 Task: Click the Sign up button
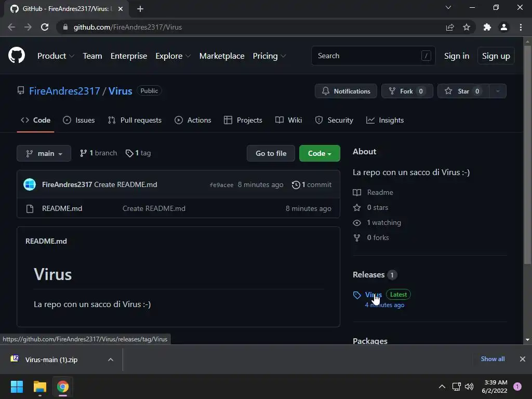[x=496, y=56]
